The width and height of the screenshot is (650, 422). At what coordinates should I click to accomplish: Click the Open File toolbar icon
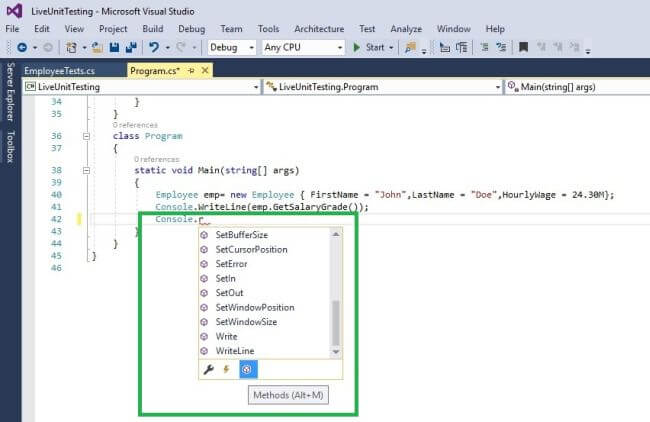[x=97, y=48]
